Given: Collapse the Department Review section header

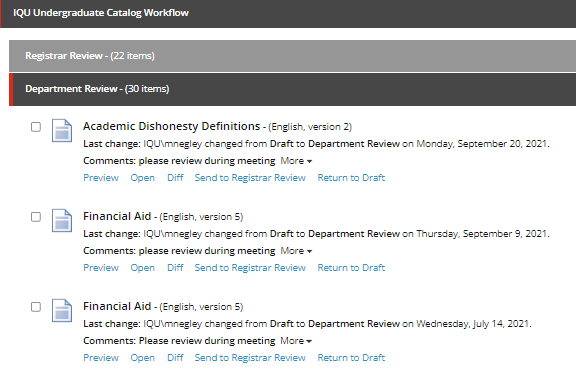Looking at the screenshot, I should (x=292, y=89).
